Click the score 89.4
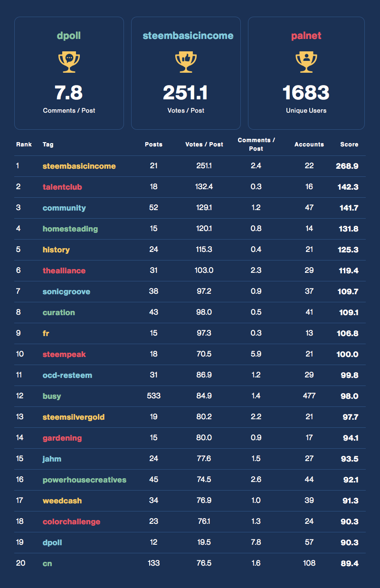This screenshot has height=588, width=380. tap(350, 563)
